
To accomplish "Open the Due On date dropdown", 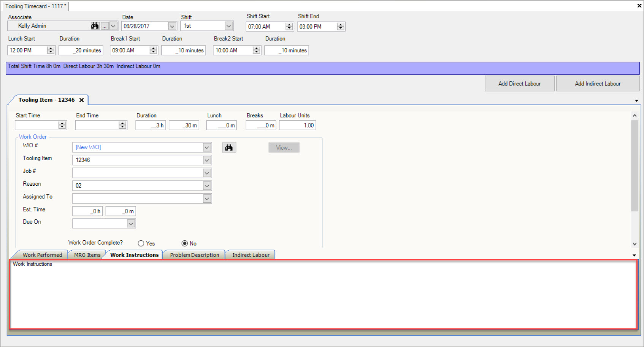I will coord(131,224).
